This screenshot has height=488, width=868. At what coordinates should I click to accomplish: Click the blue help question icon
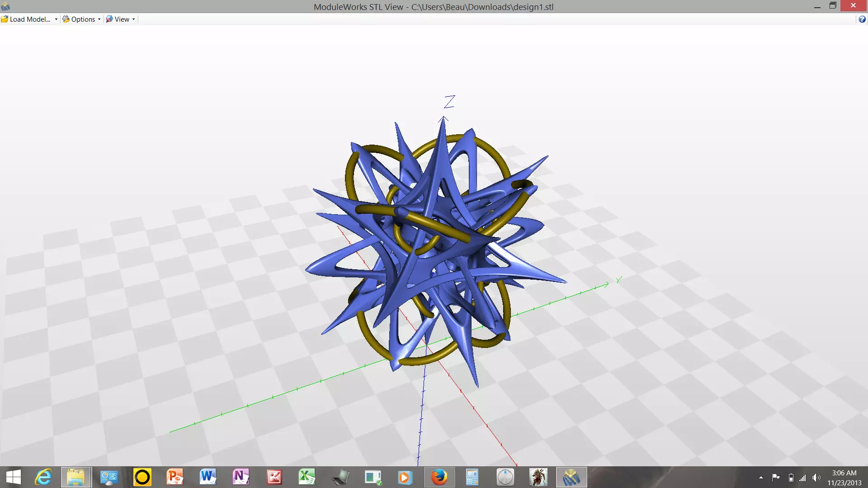(x=862, y=19)
